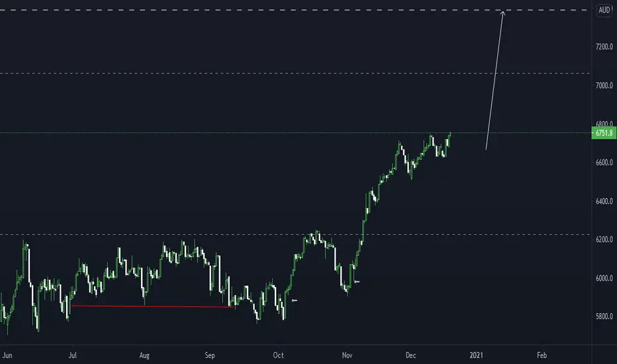The height and width of the screenshot is (364, 617).
Task: Click the Jul date label
Action: coord(72,355)
